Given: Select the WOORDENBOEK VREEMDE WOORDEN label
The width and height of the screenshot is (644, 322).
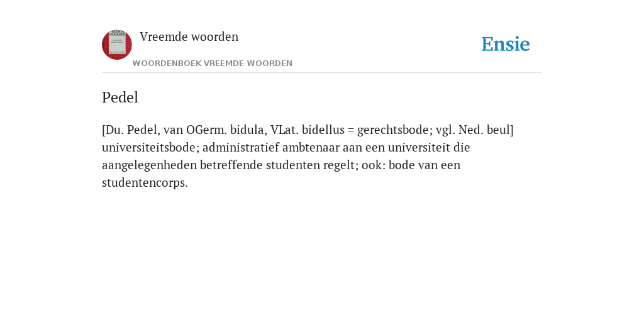Looking at the screenshot, I should pos(213,64).
